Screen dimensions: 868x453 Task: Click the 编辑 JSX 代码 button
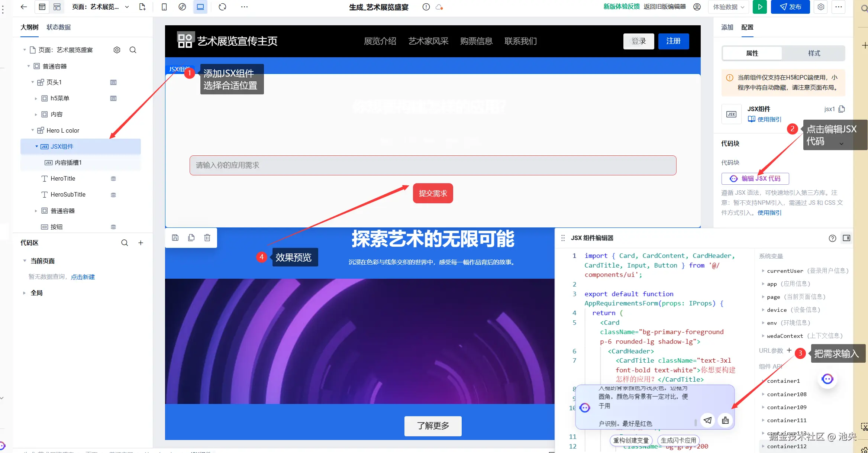pyautogui.click(x=755, y=179)
